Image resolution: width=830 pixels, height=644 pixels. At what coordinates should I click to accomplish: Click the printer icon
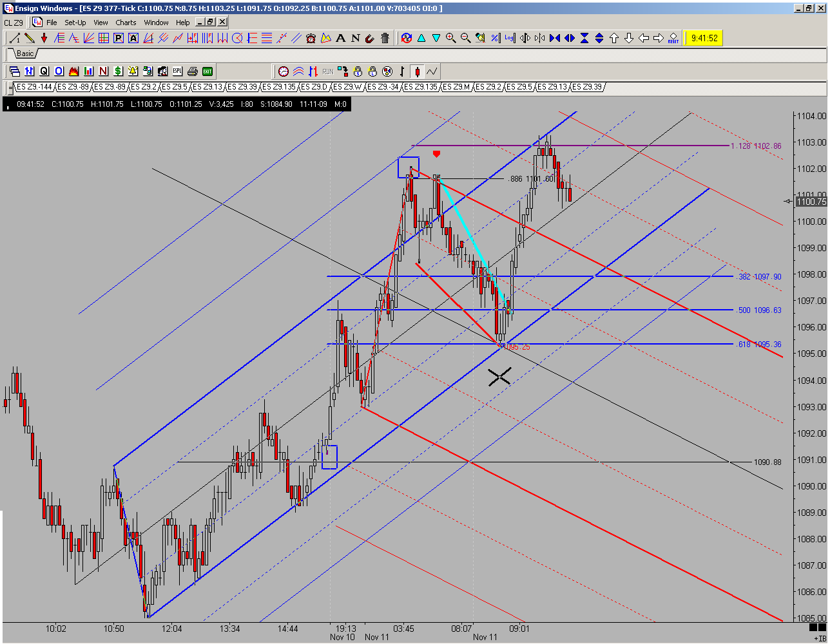[193, 71]
